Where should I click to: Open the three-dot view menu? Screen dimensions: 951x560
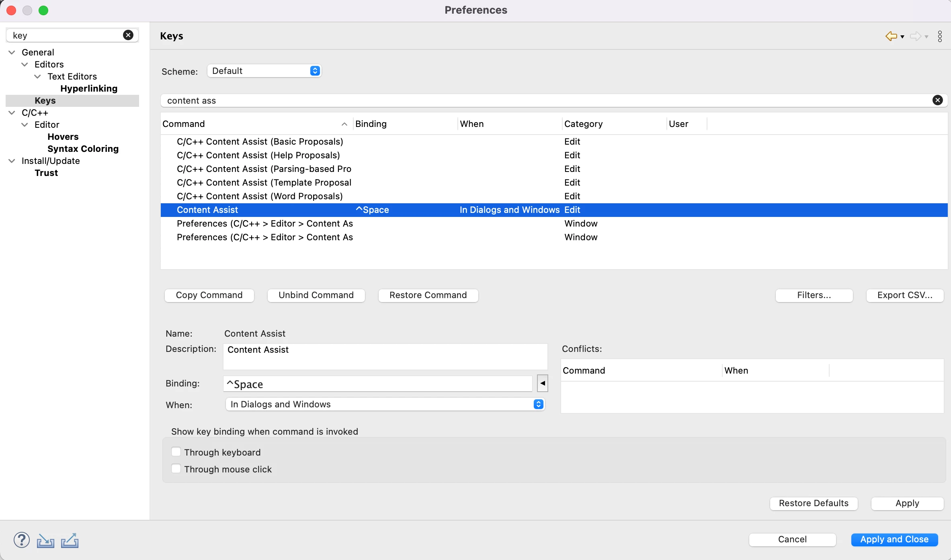point(940,36)
